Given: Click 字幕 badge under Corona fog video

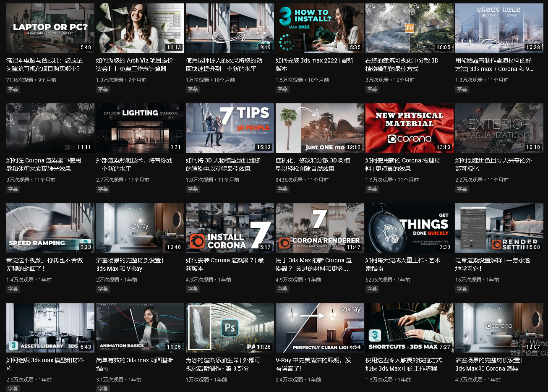Looking at the screenshot, I should [x=13, y=189].
